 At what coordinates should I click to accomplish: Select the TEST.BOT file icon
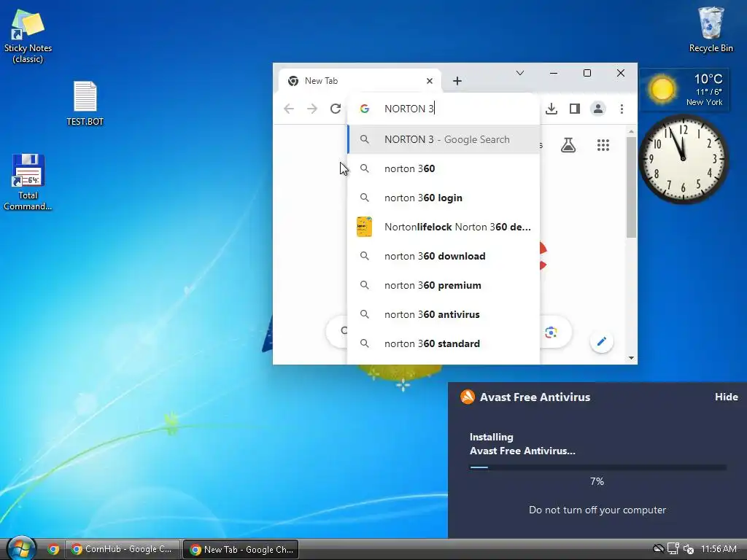[85, 104]
